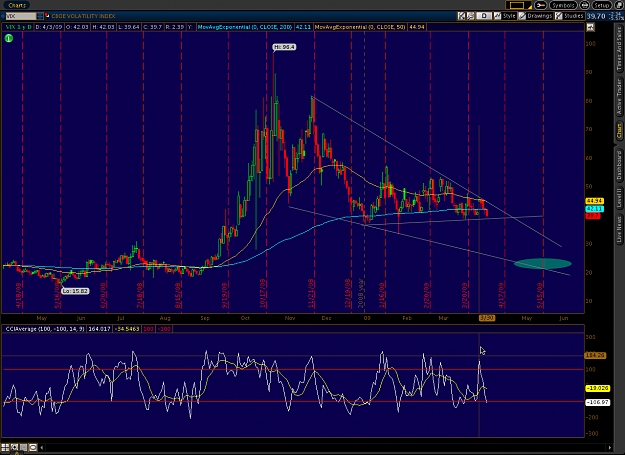Open Level II sidebar tab
This screenshot has height=455, width=625.
619,198
